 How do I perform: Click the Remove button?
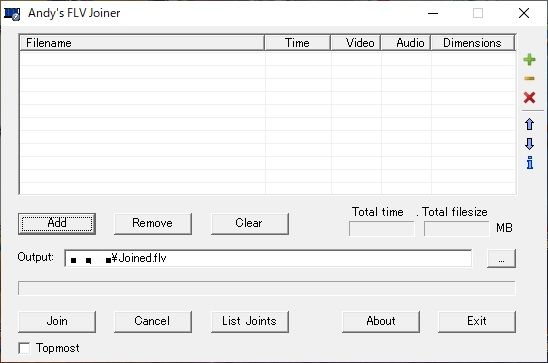tap(153, 224)
